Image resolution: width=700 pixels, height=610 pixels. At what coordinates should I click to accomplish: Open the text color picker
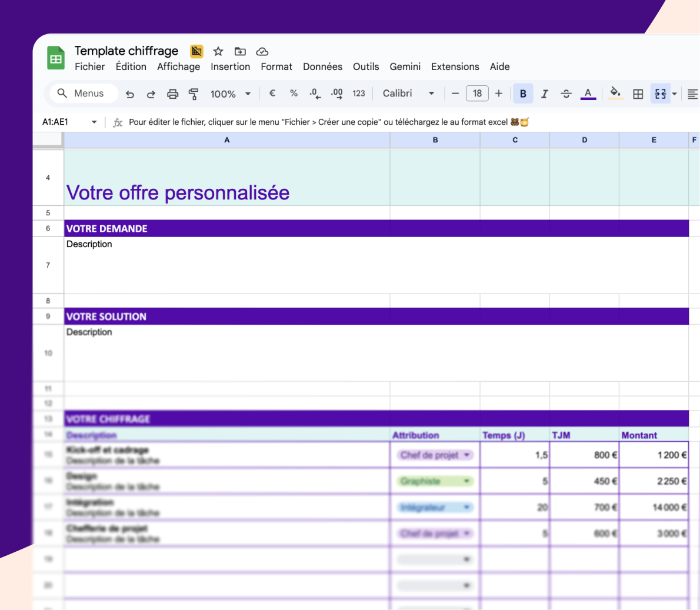[588, 94]
